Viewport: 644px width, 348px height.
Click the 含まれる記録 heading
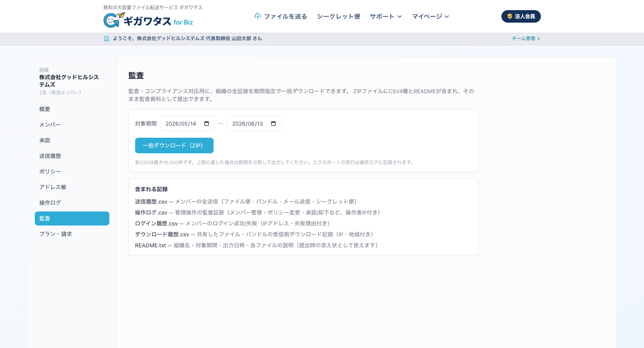[x=152, y=189]
